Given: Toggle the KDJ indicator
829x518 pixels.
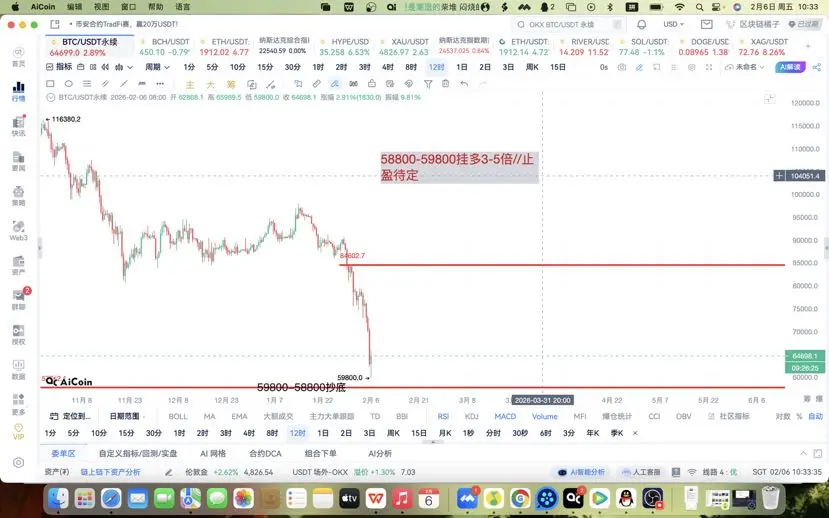Looking at the screenshot, I should (472, 416).
